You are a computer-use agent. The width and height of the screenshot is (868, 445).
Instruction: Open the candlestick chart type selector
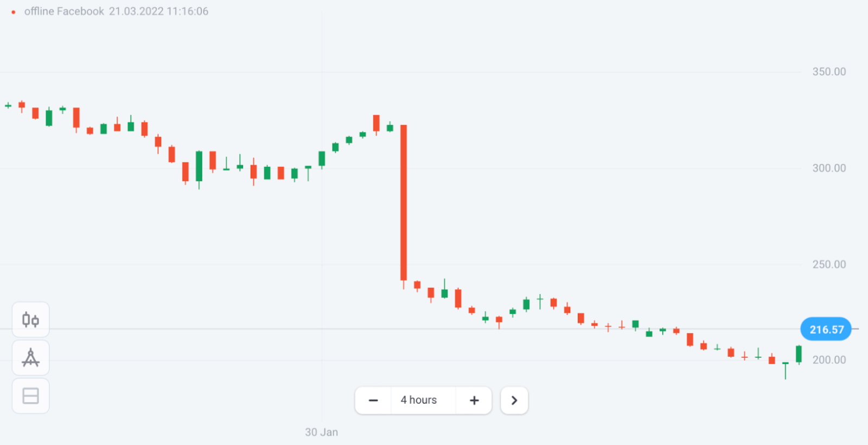click(x=30, y=320)
